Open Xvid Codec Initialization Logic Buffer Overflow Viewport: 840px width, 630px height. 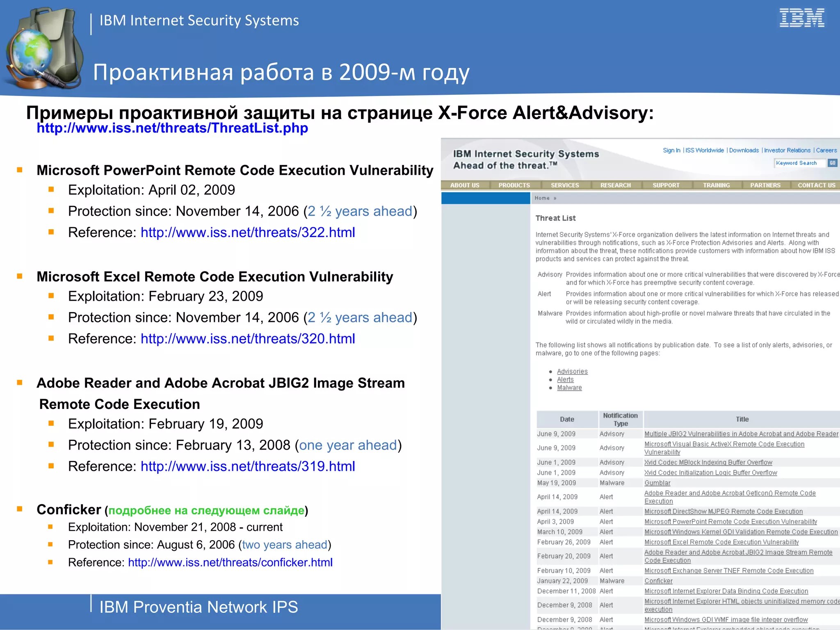click(x=711, y=473)
